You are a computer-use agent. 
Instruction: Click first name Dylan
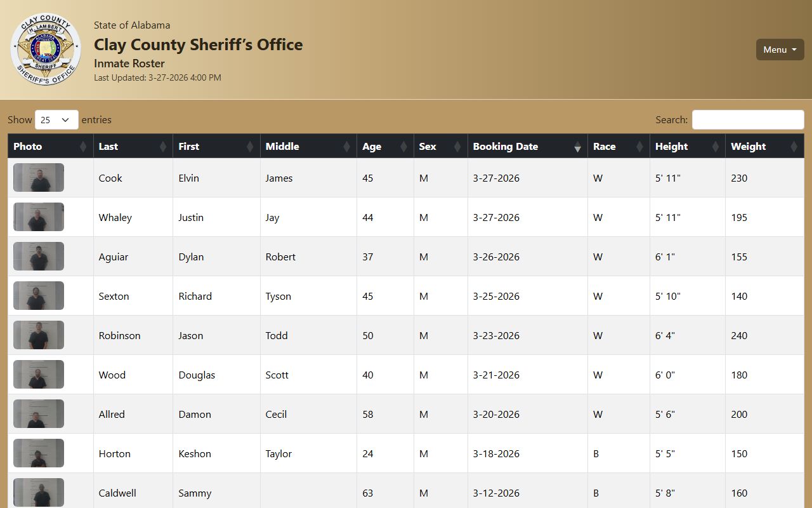[x=191, y=257]
